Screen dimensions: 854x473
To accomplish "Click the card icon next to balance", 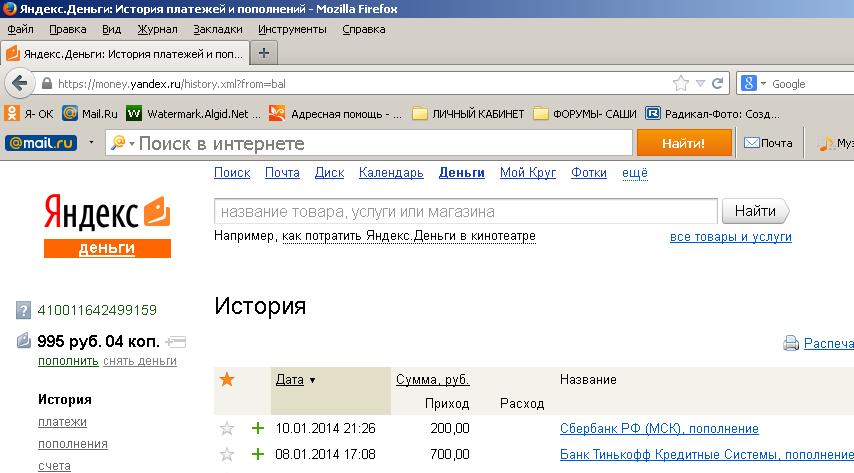I will 177,342.
